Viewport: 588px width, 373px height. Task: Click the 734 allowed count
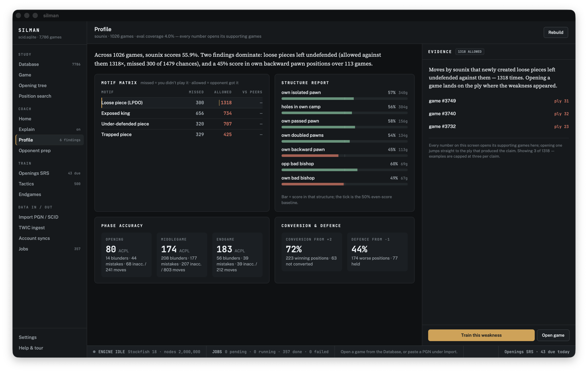(x=227, y=113)
